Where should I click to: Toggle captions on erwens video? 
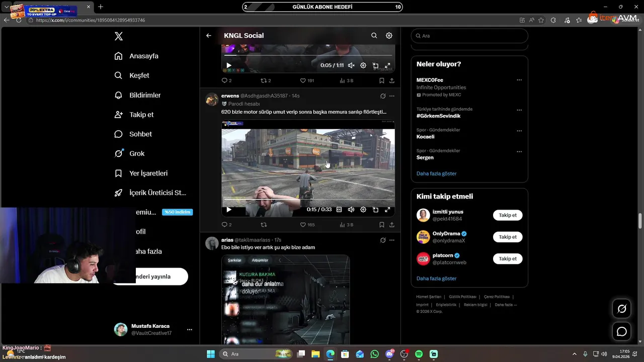(339, 210)
